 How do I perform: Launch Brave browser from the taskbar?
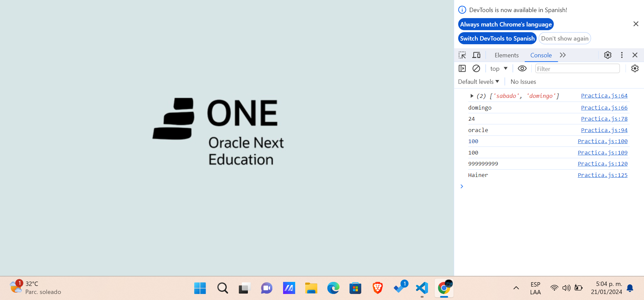pos(377,288)
